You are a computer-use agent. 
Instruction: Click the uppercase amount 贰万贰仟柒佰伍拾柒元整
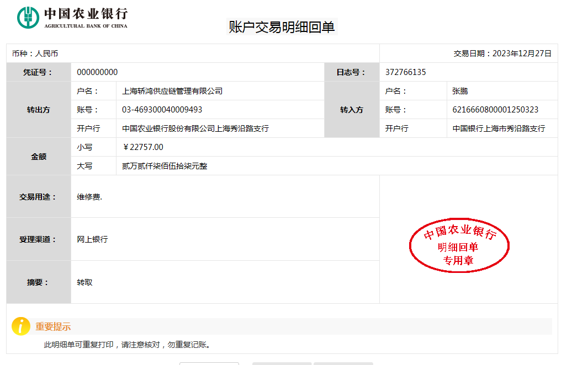(165, 166)
